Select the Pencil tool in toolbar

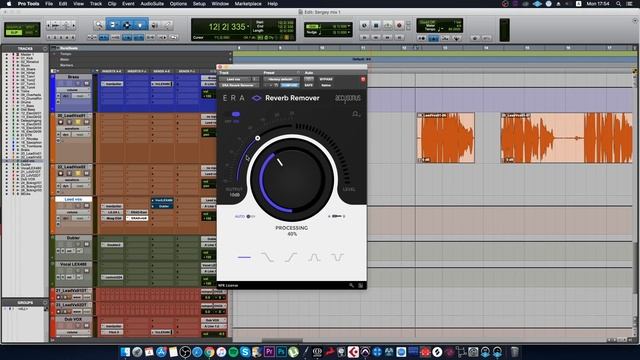(x=167, y=25)
